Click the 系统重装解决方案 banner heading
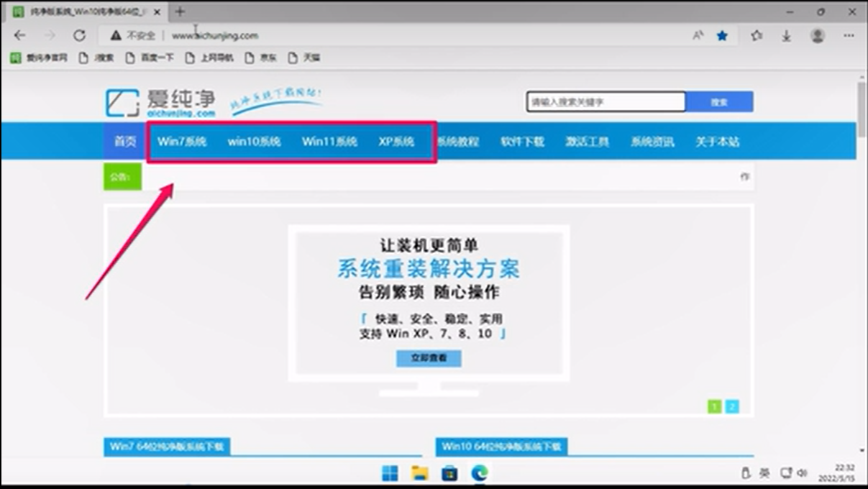This screenshot has width=868, height=489. pyautogui.click(x=429, y=269)
